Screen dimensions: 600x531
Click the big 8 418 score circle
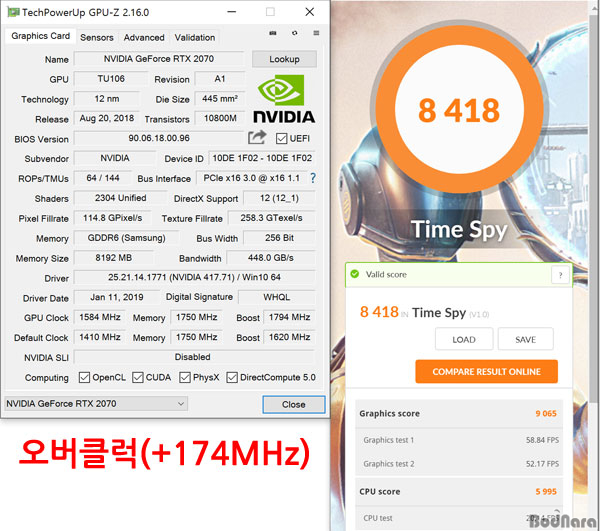point(459,110)
